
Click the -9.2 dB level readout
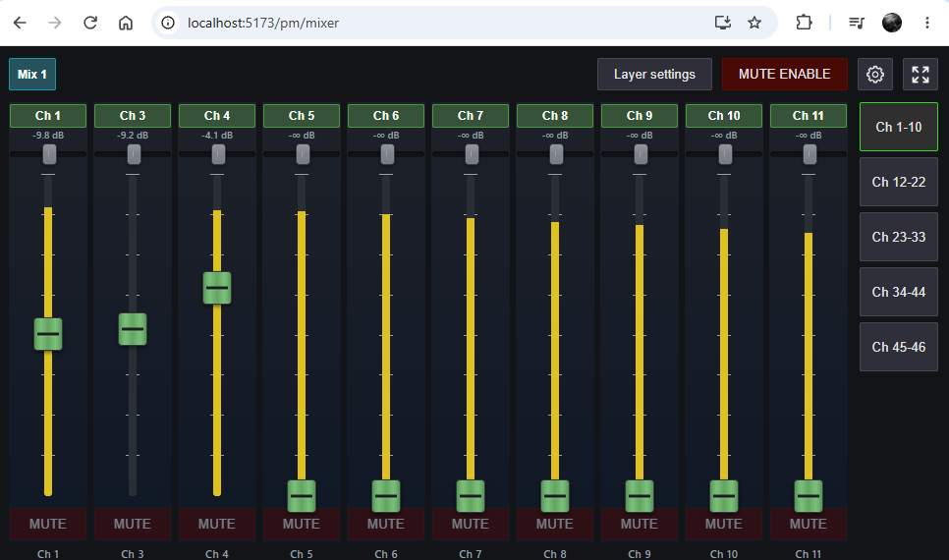[x=133, y=136]
